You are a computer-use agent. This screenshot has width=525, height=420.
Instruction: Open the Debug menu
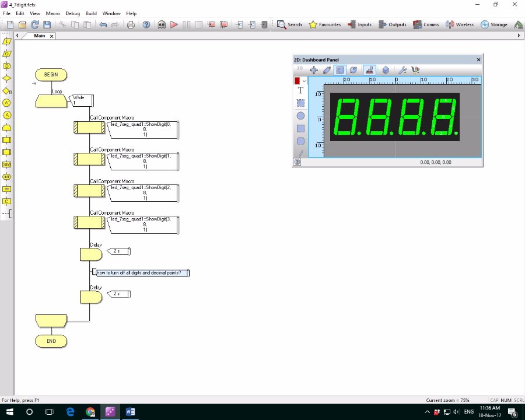point(73,13)
